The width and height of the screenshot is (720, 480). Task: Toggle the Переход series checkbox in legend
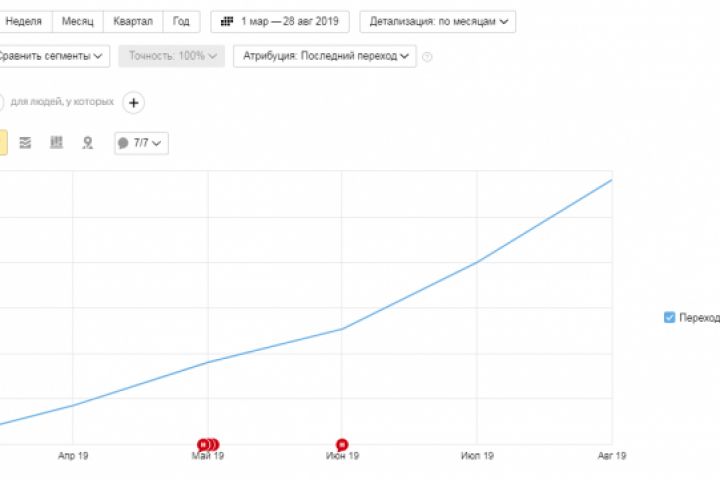click(669, 317)
